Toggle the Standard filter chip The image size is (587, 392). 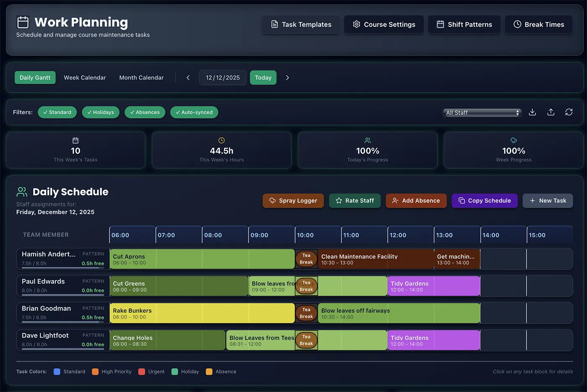[57, 112]
